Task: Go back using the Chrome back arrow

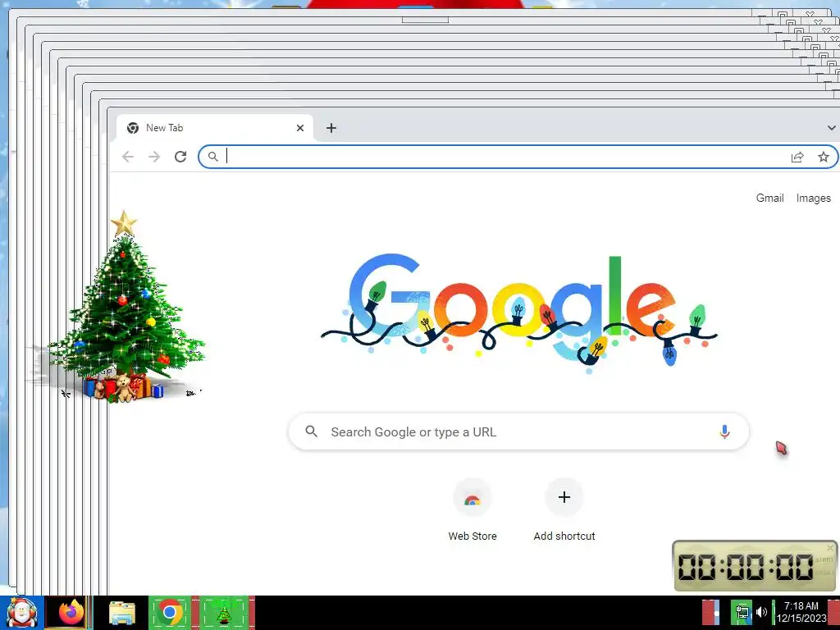Action: [x=127, y=157]
